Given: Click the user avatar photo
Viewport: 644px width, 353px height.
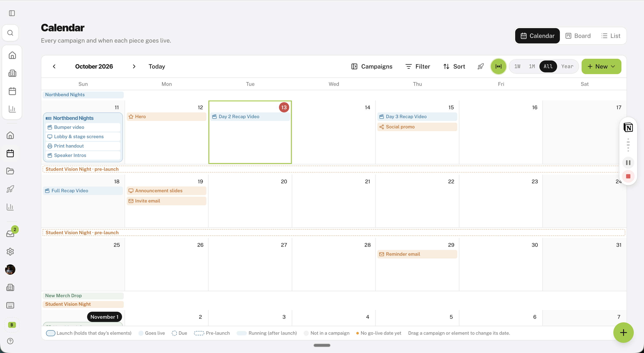Looking at the screenshot, I should (10, 270).
